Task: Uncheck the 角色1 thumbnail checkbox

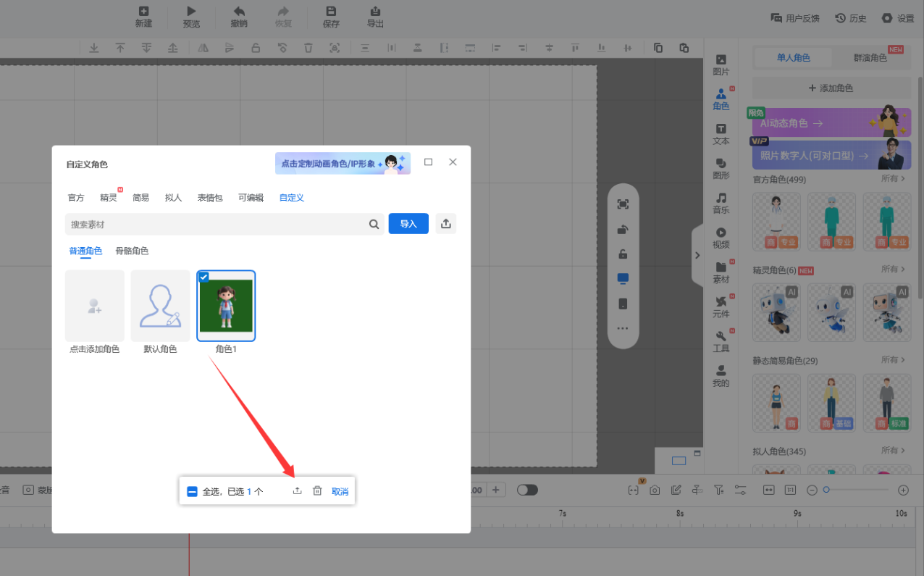Action: click(203, 277)
